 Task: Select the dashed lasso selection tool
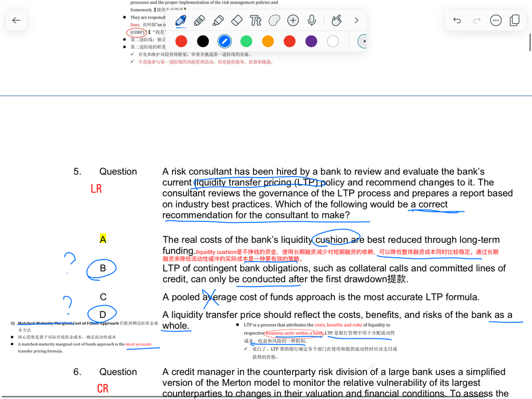click(274, 20)
